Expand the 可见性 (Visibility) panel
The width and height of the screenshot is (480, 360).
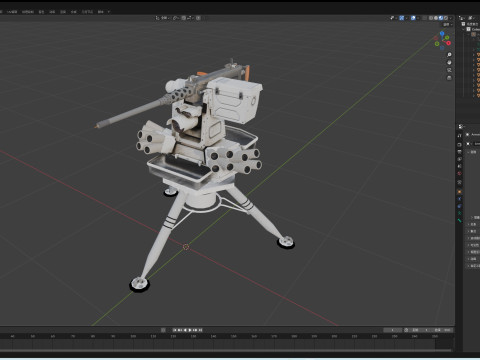coord(473,245)
